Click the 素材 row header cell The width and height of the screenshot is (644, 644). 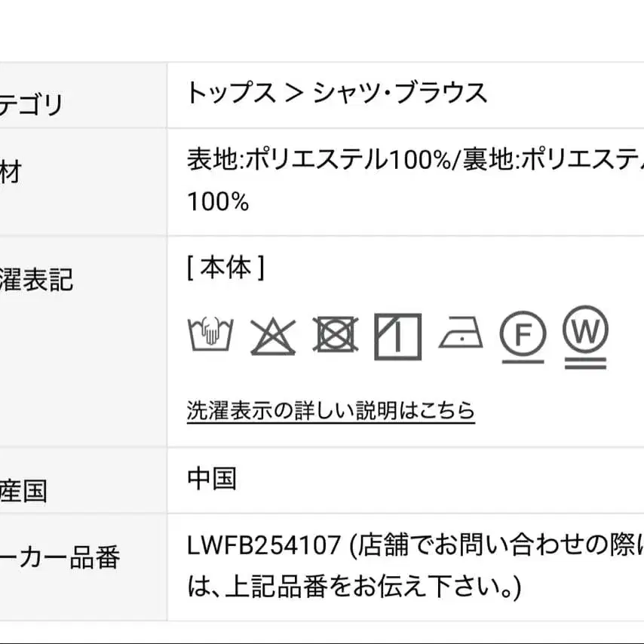click(x=11, y=173)
